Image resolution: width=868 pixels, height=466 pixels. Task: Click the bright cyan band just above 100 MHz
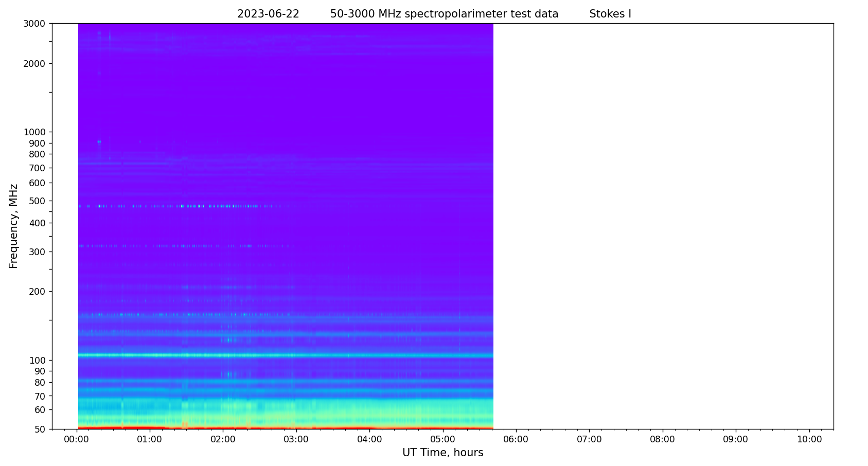pos(286,355)
